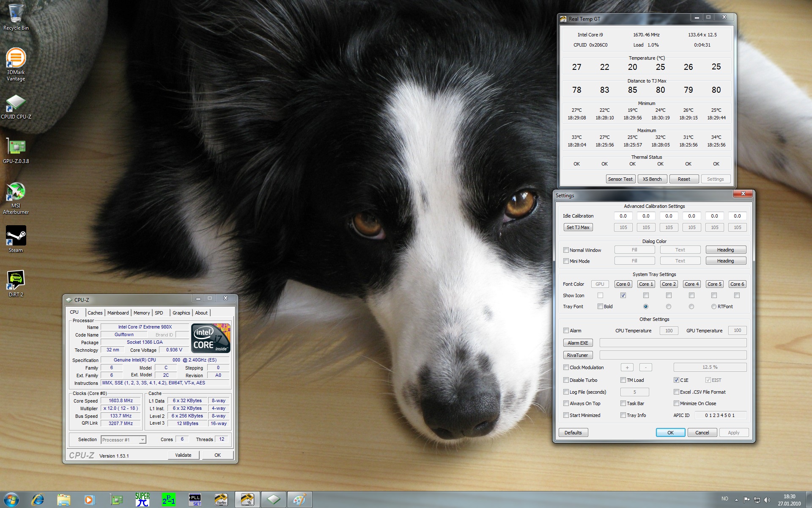
Task: Enable the Normal Window checkbox
Action: click(566, 250)
